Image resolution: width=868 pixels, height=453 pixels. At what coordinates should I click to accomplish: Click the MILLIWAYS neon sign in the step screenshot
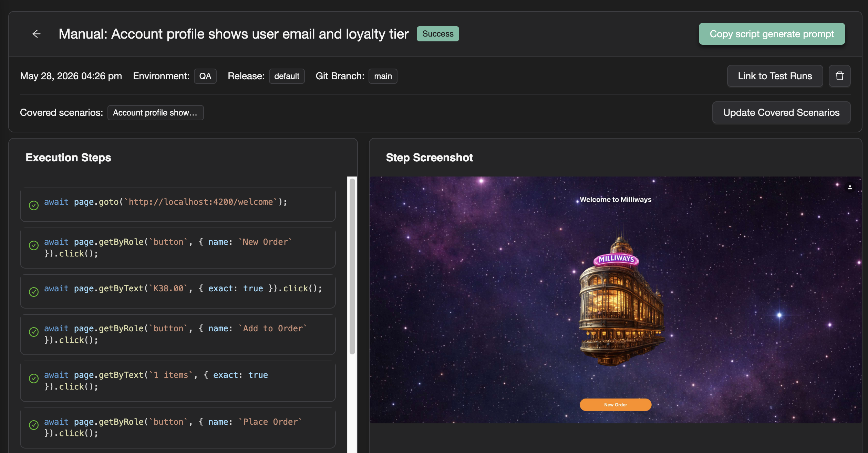(x=616, y=259)
